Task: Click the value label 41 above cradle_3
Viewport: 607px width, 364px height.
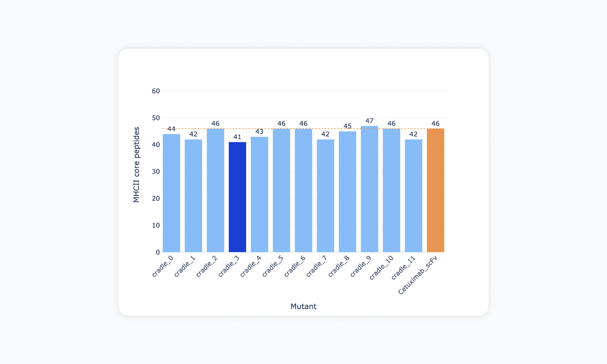Action: pos(237,137)
